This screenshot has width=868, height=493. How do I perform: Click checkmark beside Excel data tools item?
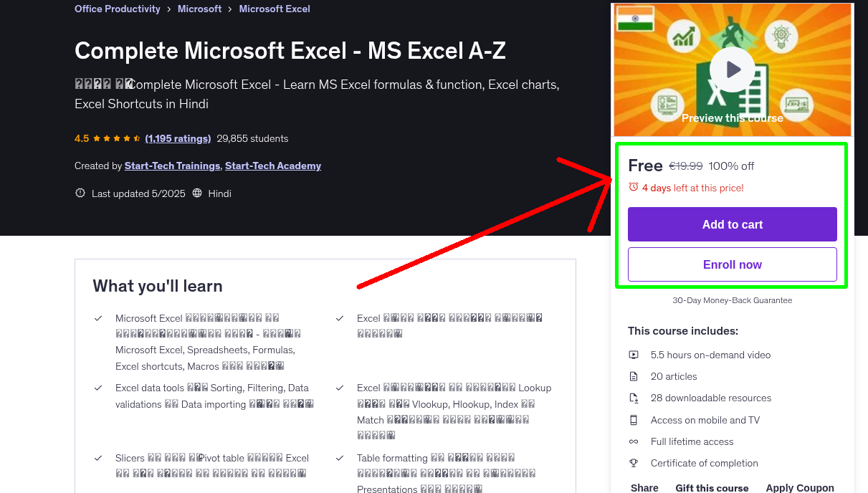[x=98, y=388]
